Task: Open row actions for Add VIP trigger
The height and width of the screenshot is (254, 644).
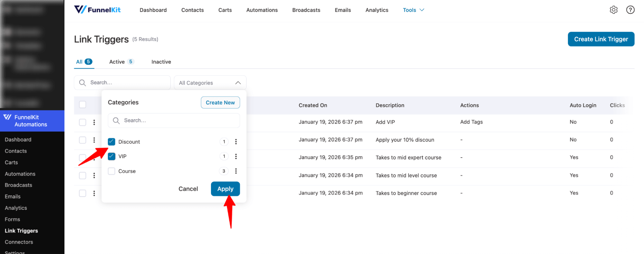Action: tap(94, 122)
